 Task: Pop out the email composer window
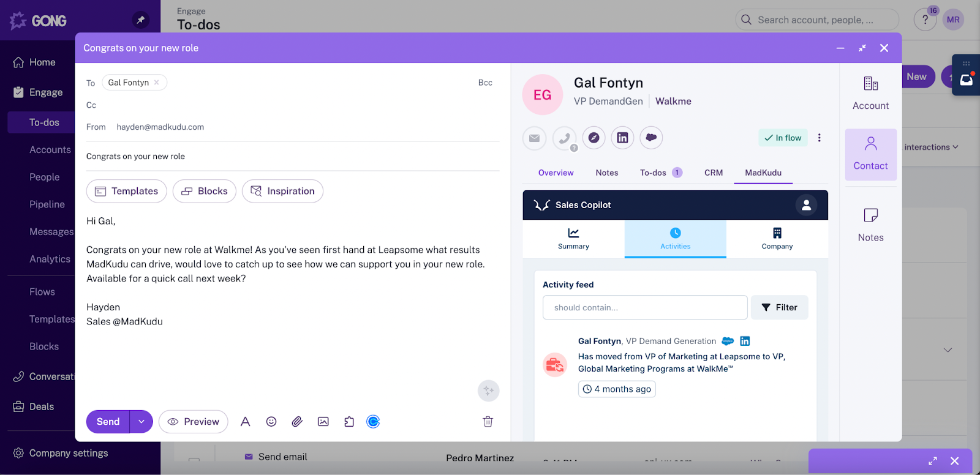pyautogui.click(x=862, y=48)
